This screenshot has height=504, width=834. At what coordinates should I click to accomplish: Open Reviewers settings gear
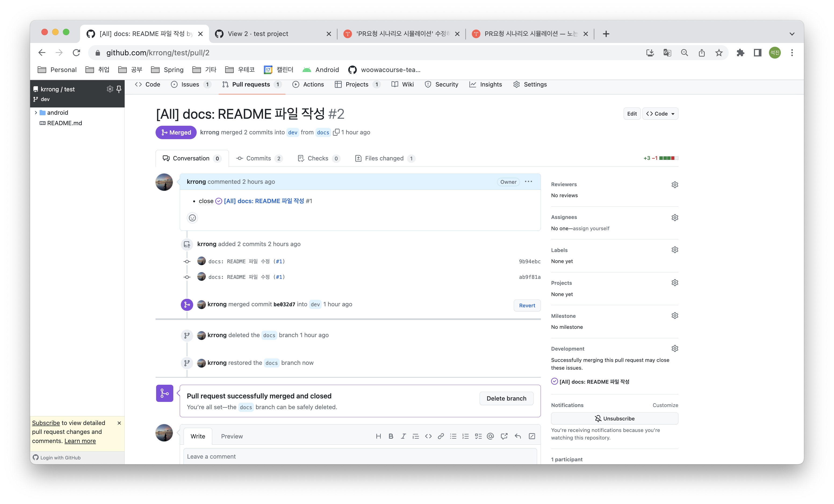675,185
